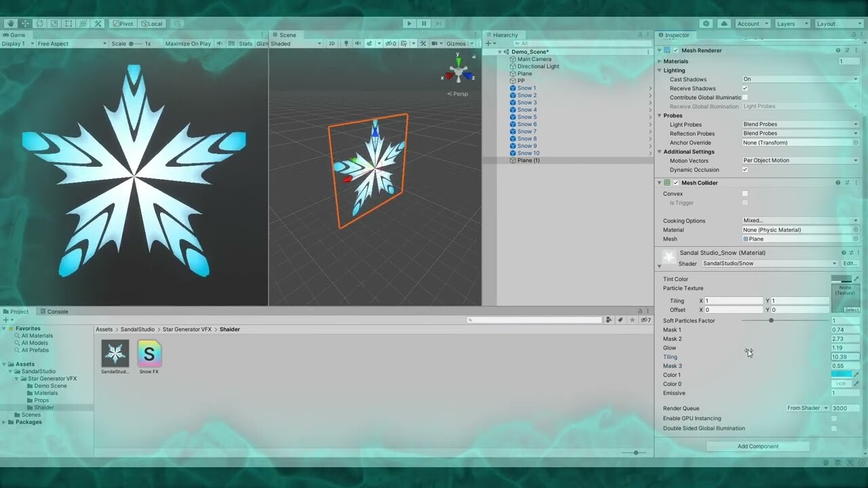The width and height of the screenshot is (868, 488).
Task: Select the Snow FX asset thumbnail
Action: coord(149,352)
